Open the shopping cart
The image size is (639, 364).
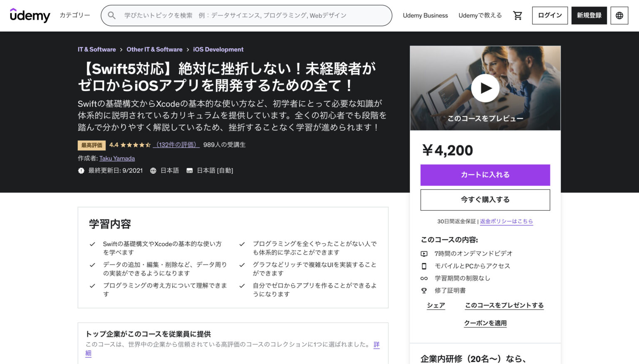tap(517, 15)
